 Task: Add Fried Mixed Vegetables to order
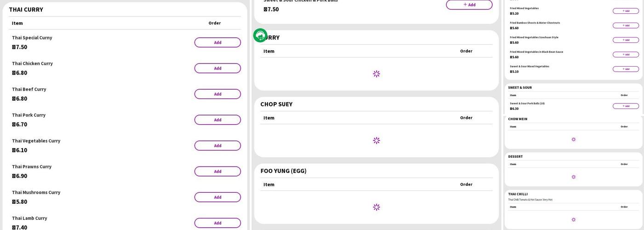(626, 11)
